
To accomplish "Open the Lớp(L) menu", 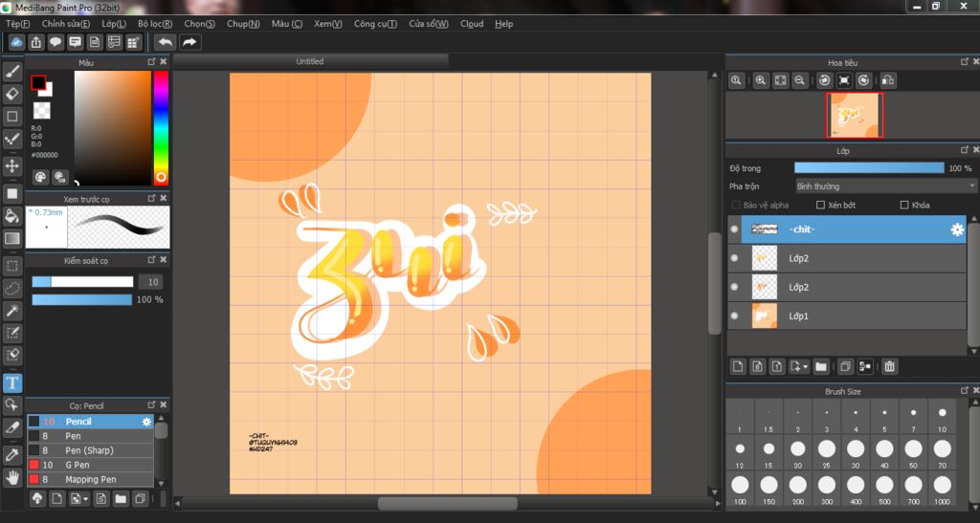I will click(114, 24).
